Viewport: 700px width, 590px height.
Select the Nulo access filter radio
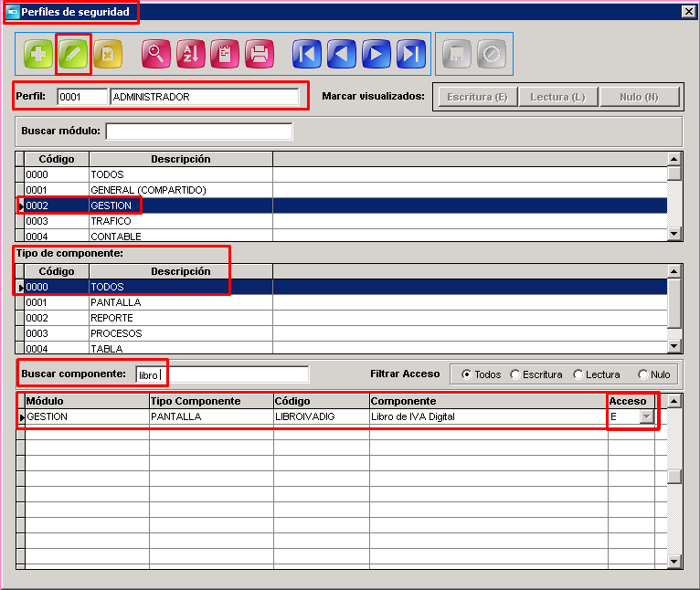pos(642,374)
